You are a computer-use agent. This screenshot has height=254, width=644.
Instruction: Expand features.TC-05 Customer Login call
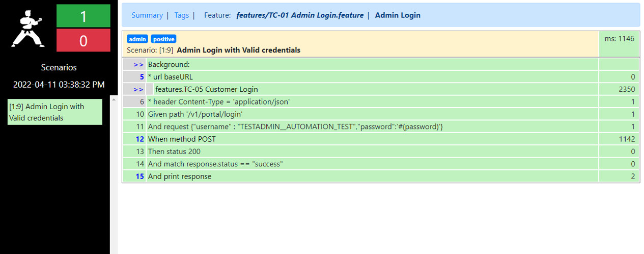tap(138, 89)
